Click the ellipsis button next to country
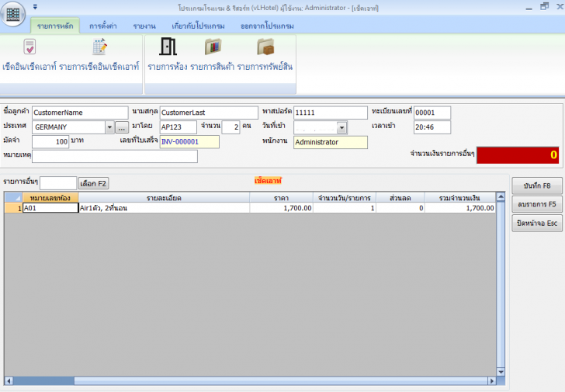The width and height of the screenshot is (565, 392). [x=122, y=127]
